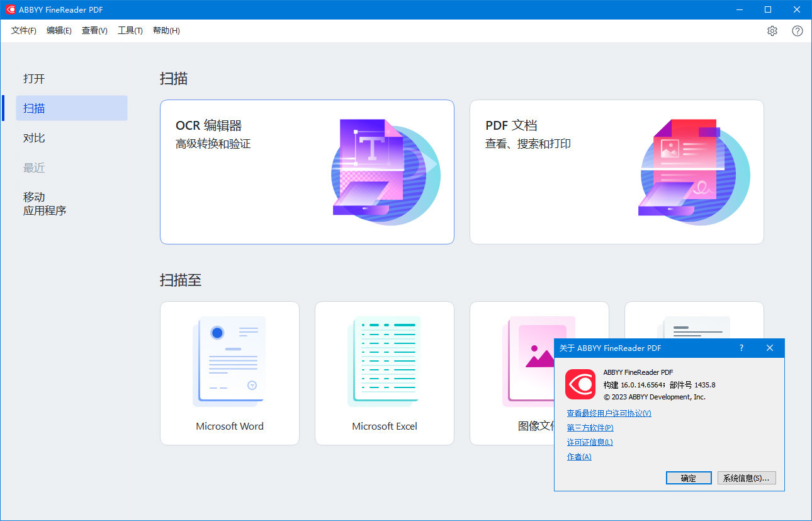Click the 高级转换和验证 subtitle
Image resolution: width=812 pixels, height=521 pixels.
(x=213, y=144)
